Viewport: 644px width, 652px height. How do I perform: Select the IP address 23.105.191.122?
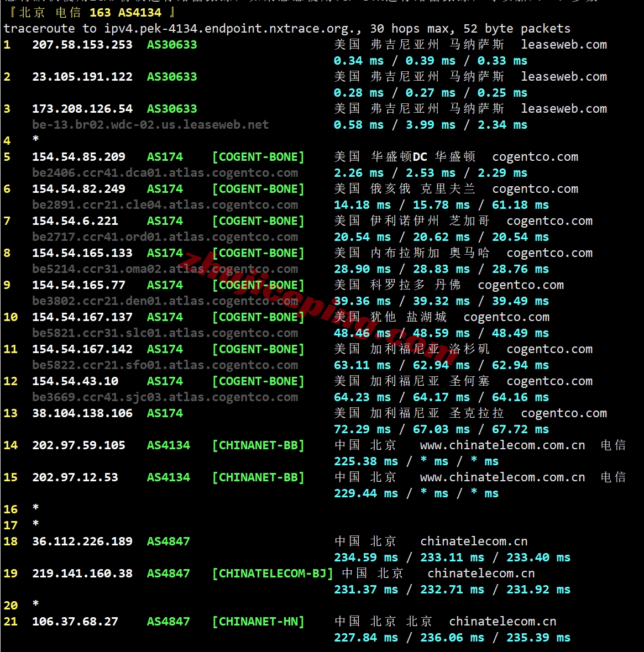pos(82,76)
